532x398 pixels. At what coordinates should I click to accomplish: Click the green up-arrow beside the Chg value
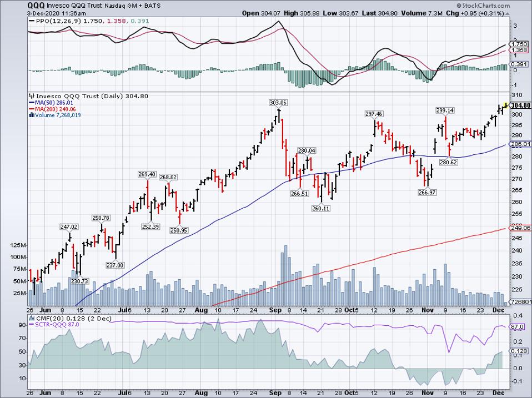(x=507, y=13)
